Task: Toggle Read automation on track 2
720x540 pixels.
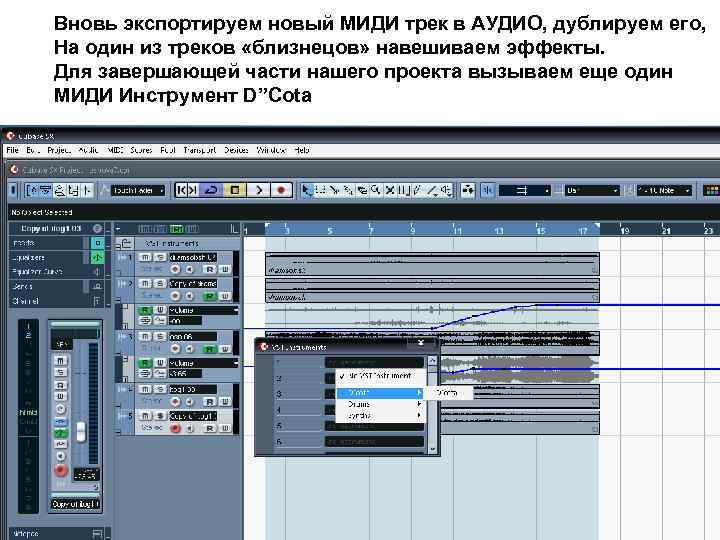Action: pyautogui.click(x=210, y=296)
